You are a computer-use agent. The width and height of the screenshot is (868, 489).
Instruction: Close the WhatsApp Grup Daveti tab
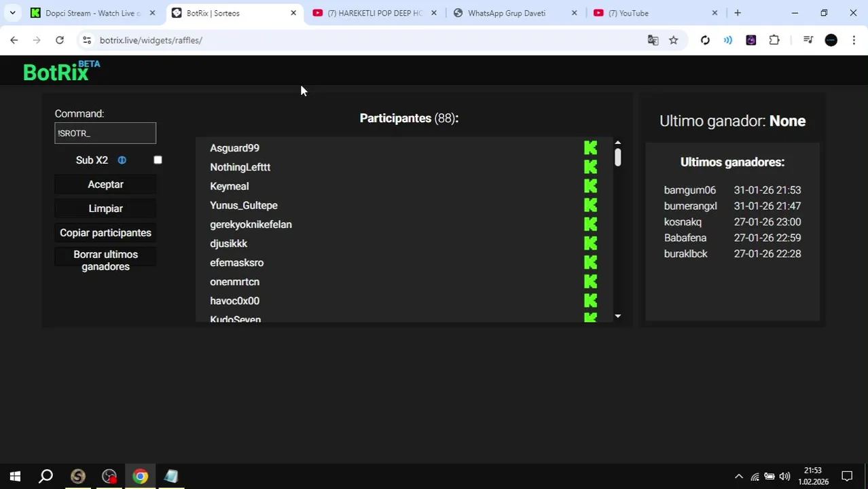coord(575,13)
